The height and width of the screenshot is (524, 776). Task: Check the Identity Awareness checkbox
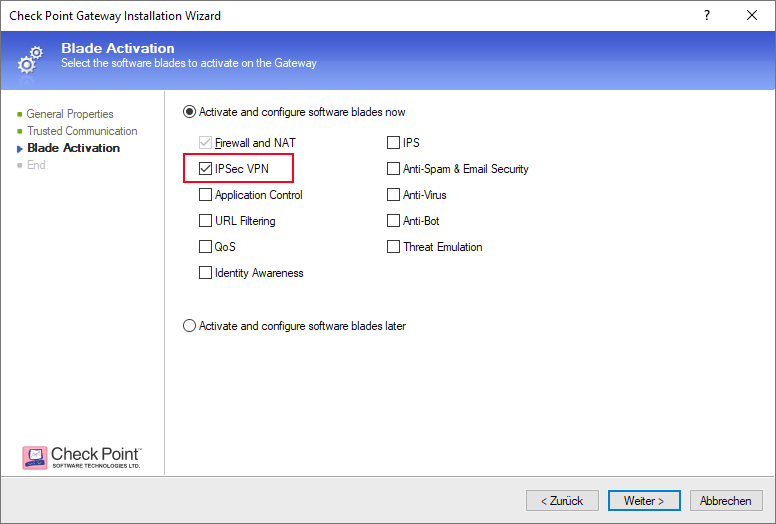click(x=206, y=273)
